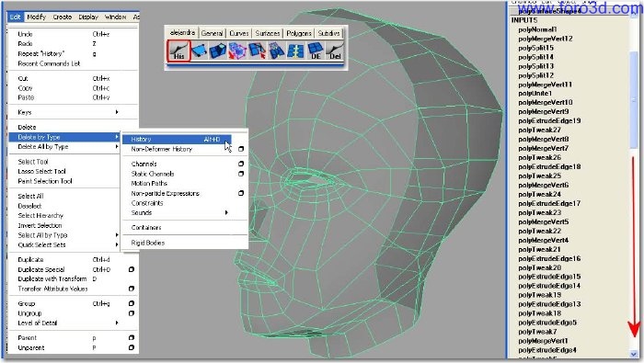Select the polyUnite1 input node
This screenshot has height=363, width=644.
pyautogui.click(x=535, y=93)
